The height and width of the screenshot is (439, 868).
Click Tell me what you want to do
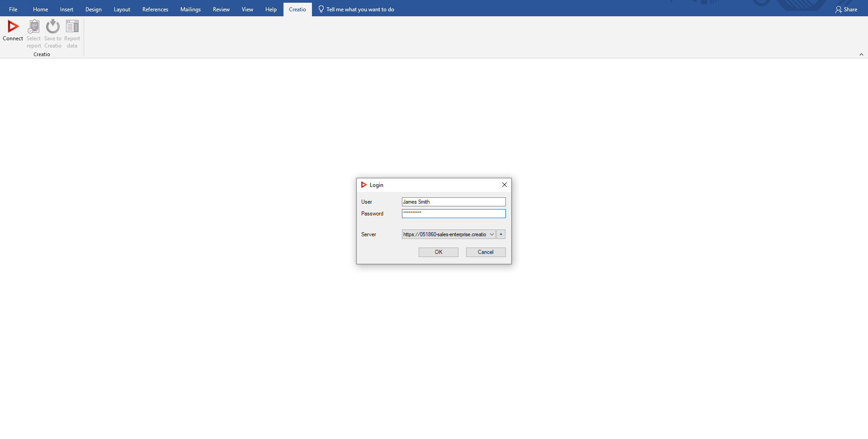pos(360,10)
